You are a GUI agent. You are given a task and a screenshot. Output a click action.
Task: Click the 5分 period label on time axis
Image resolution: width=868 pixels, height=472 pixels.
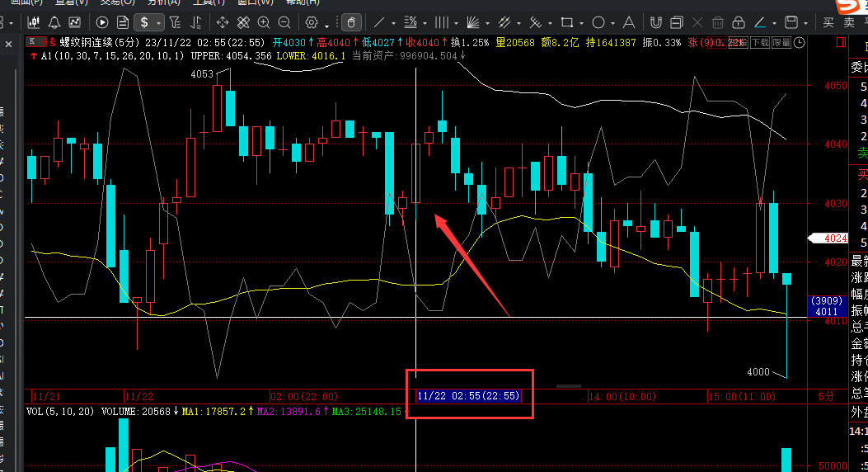827,397
